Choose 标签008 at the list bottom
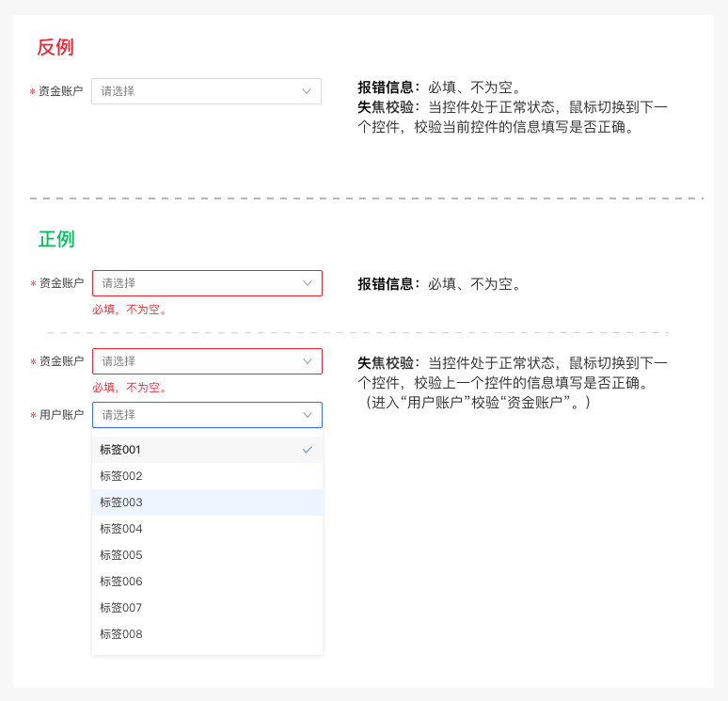 (120, 634)
